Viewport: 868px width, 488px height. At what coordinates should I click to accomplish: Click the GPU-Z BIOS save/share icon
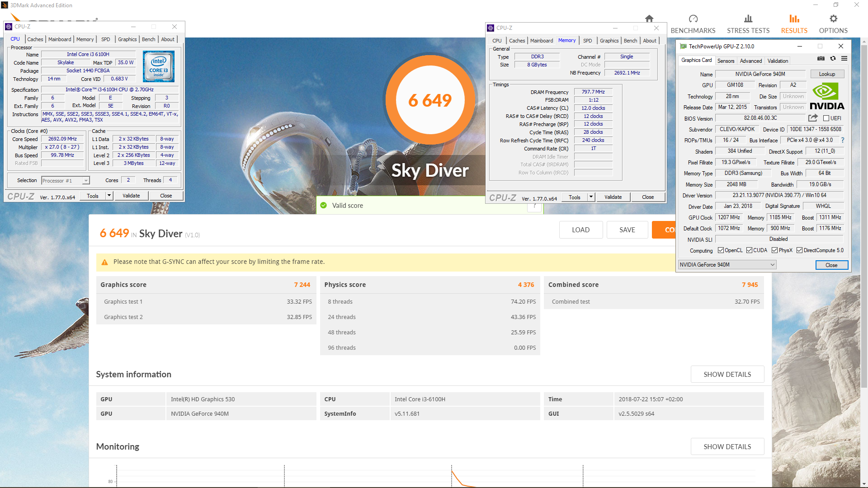click(813, 118)
